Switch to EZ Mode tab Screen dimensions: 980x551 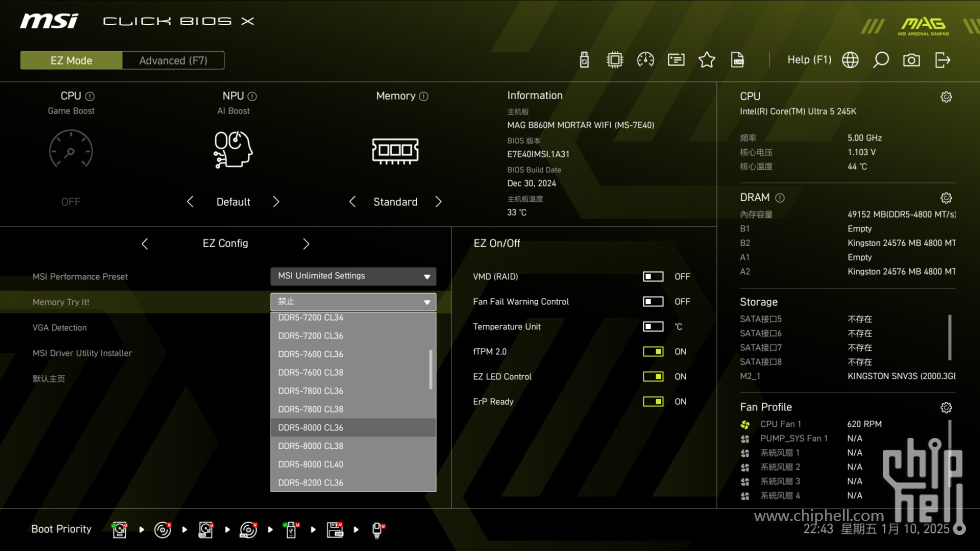71,61
